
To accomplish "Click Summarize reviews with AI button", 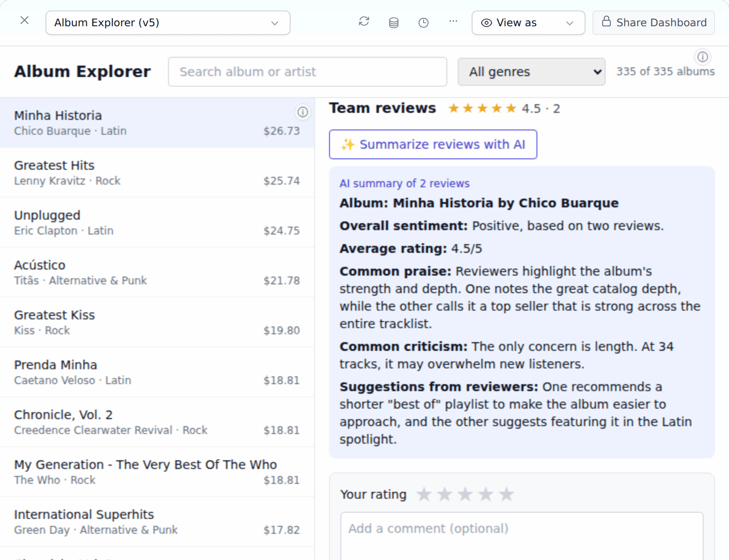I will click(433, 144).
